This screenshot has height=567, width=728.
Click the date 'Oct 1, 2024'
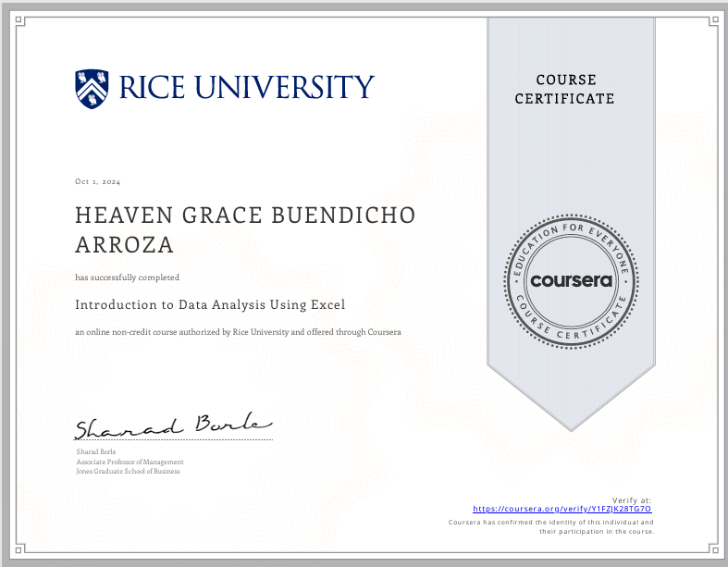(x=97, y=181)
